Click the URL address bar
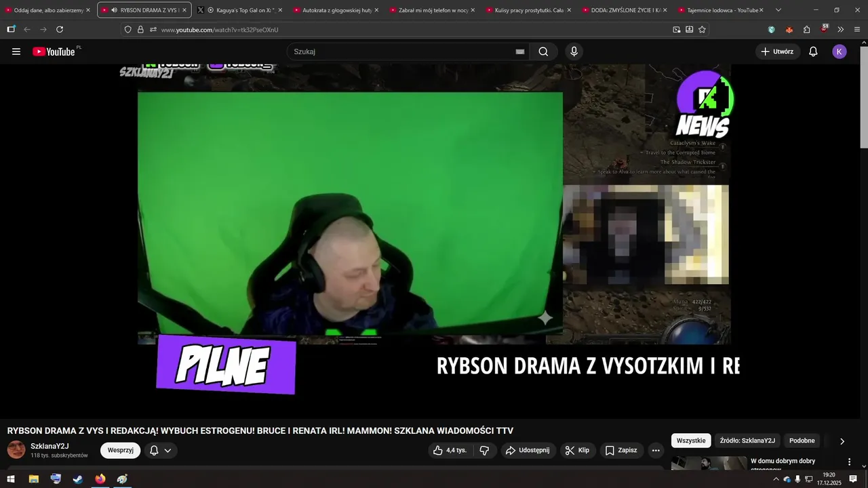The width and height of the screenshot is (868, 488). (x=414, y=29)
